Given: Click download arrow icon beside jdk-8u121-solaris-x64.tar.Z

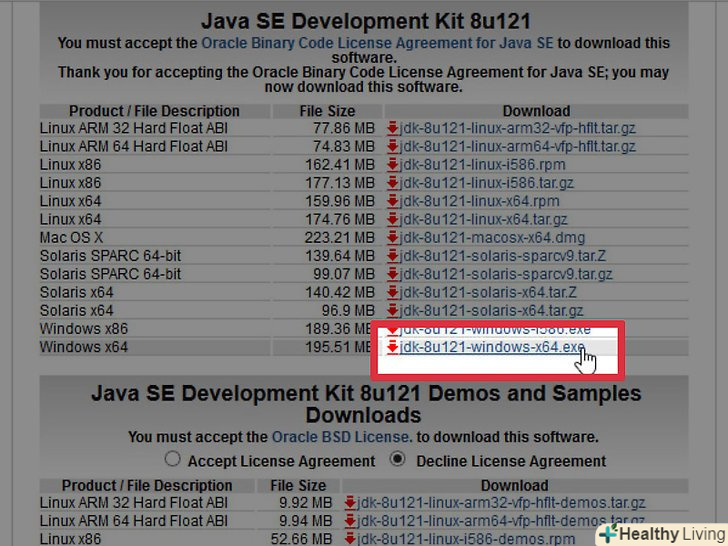Looking at the screenshot, I should tap(393, 292).
